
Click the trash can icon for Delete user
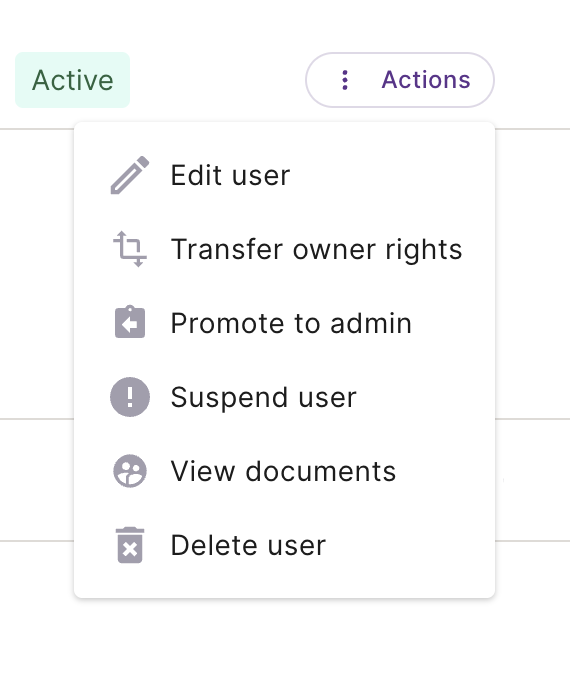tap(130, 545)
